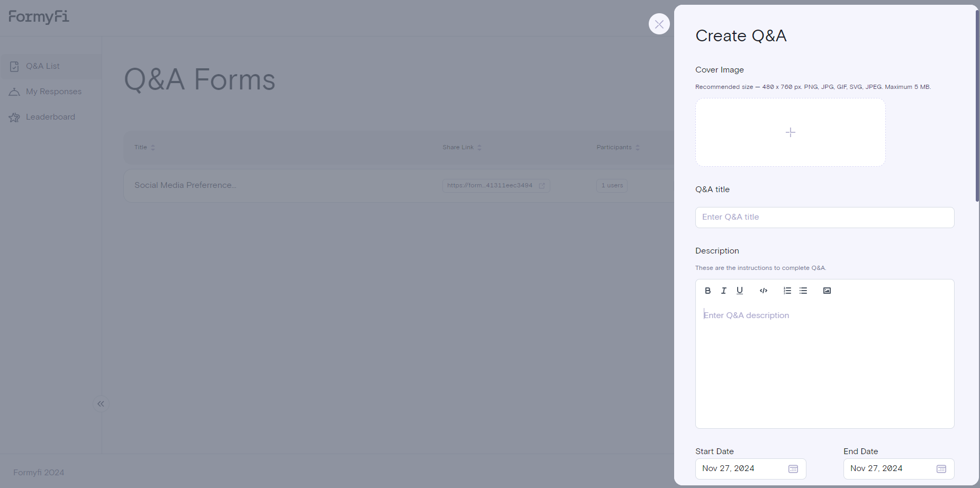Click the Q&A Forms page heading
The width and height of the screenshot is (980, 488).
pyautogui.click(x=199, y=79)
